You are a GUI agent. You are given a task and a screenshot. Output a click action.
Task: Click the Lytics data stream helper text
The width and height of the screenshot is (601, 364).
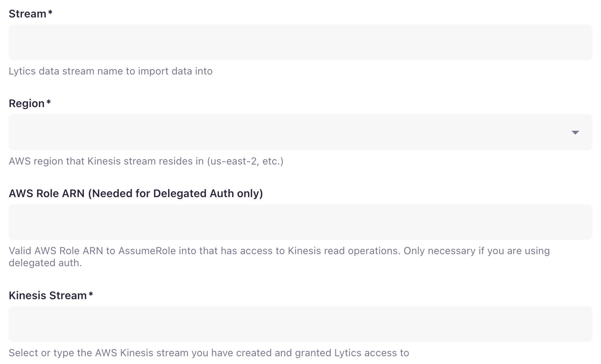point(111,71)
